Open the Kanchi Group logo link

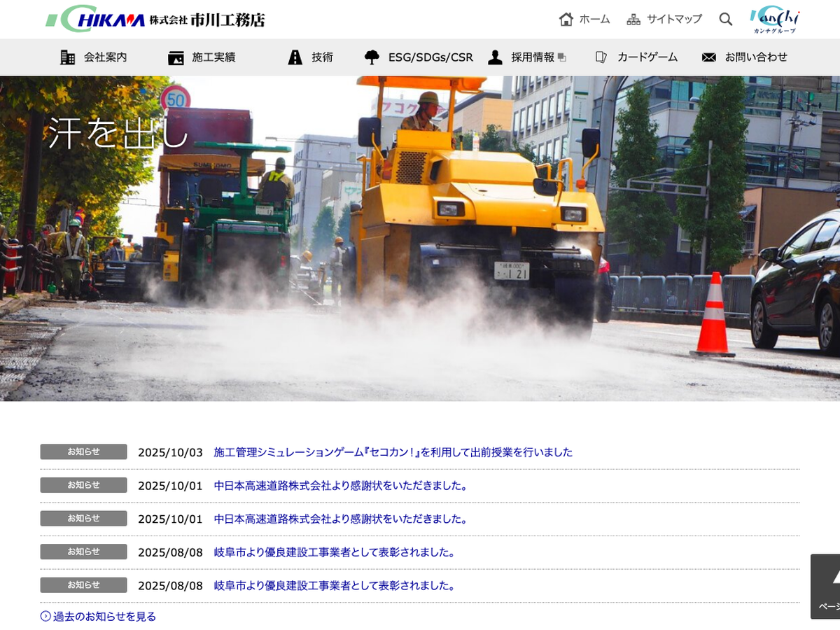774,20
